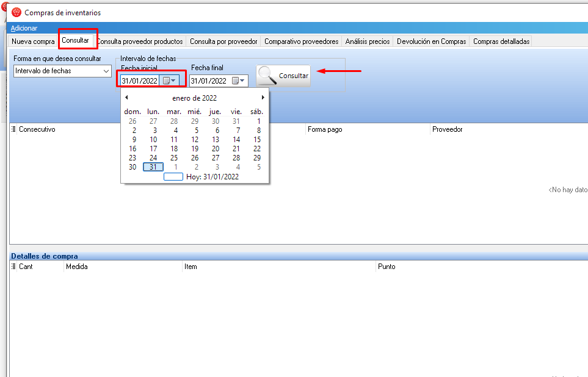Viewport: 588px width, 377px height.
Task: Open the Compras detalladas tab
Action: (x=501, y=41)
